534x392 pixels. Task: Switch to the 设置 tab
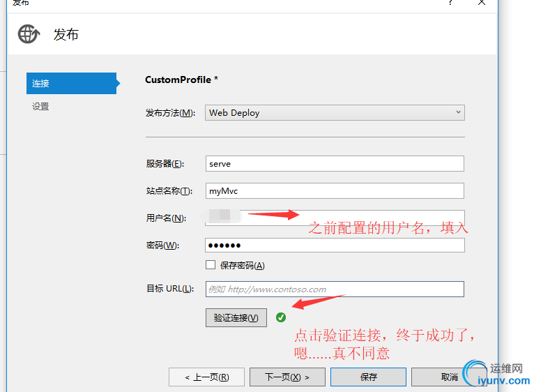[40, 106]
